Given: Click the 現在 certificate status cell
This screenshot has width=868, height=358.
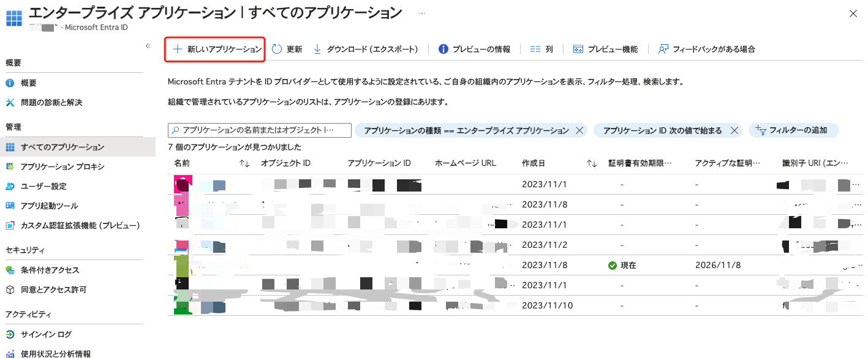Looking at the screenshot, I should 628,266.
